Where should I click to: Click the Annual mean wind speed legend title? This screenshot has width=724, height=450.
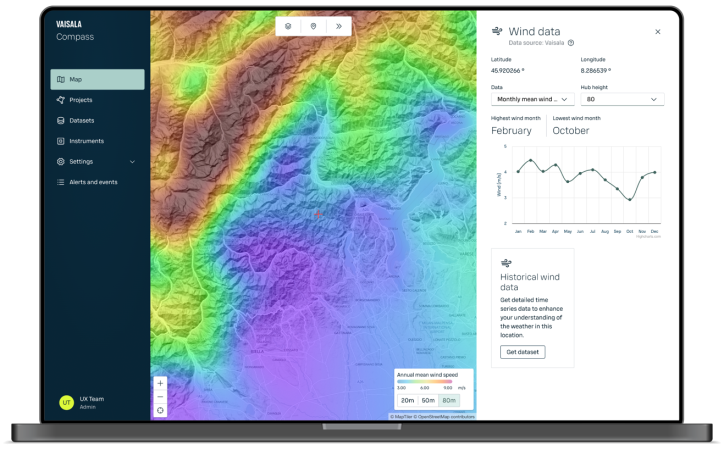(428, 375)
